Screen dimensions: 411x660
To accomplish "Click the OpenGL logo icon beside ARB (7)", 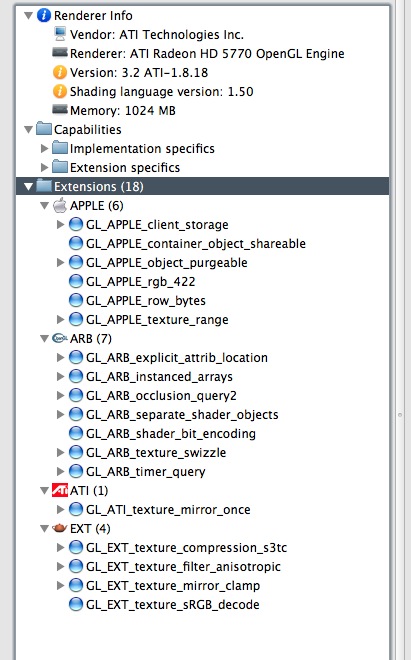I will [x=60, y=338].
